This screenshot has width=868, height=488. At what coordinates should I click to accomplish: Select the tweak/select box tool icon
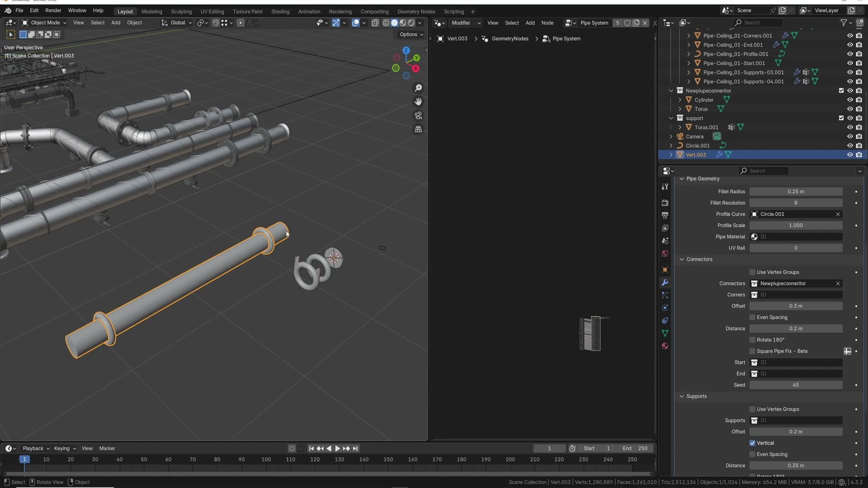10,34
